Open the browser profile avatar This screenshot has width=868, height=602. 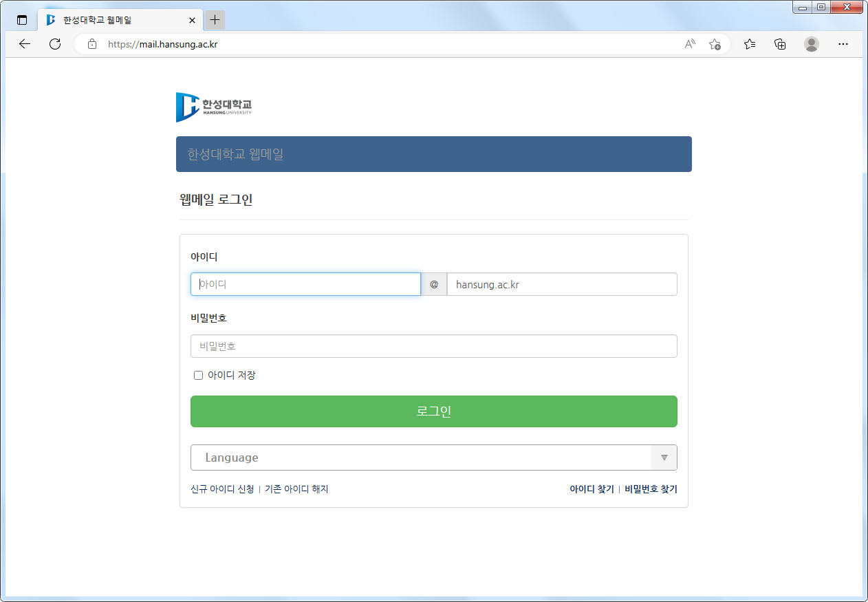[812, 44]
